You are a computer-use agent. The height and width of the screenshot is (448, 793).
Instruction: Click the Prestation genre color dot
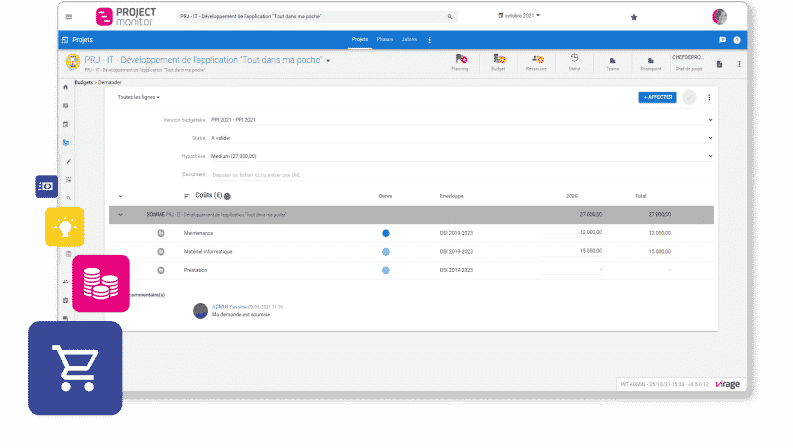coord(386,271)
